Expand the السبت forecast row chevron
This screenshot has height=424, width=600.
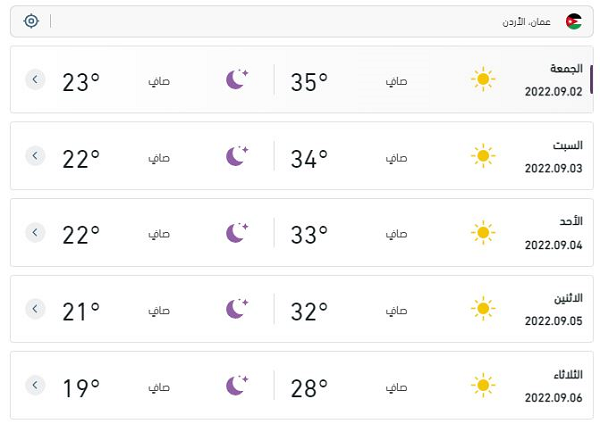click(35, 156)
